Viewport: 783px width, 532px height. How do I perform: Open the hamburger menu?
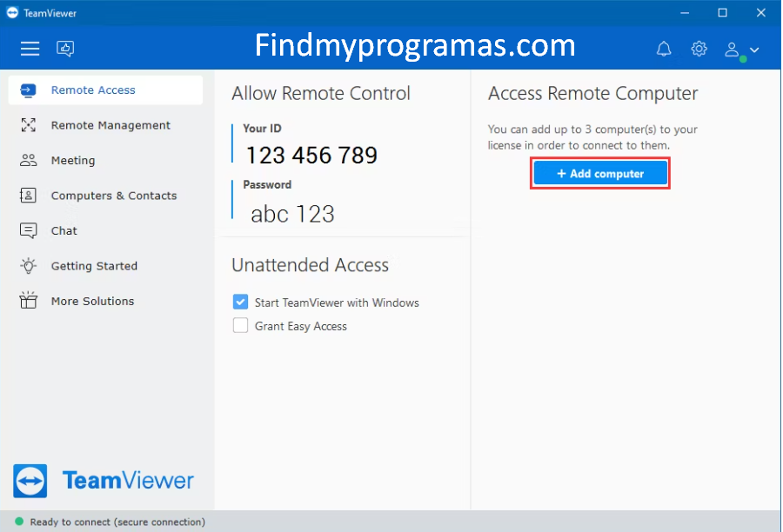coord(30,49)
